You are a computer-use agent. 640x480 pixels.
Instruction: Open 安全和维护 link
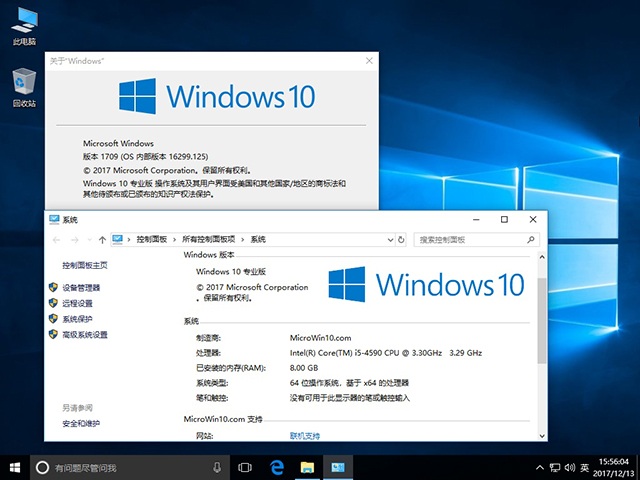(81, 424)
